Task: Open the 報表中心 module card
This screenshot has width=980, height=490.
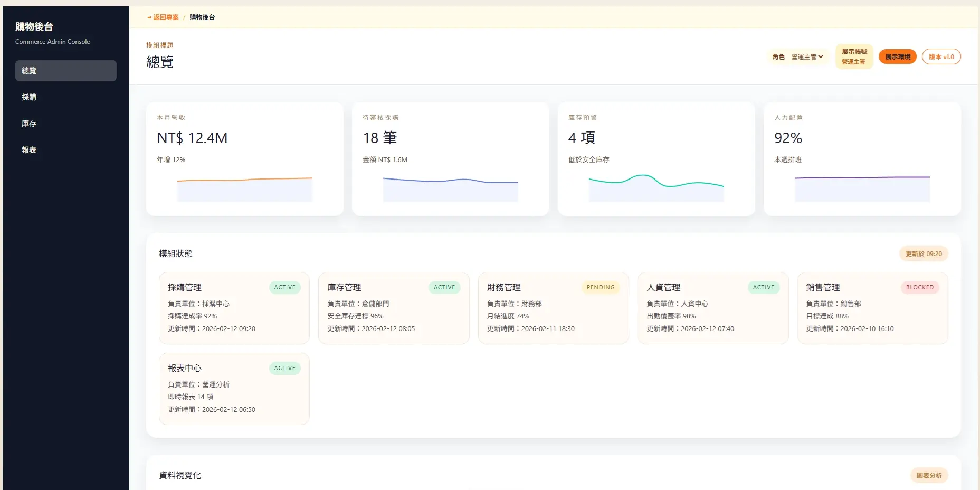Action: coord(234,389)
